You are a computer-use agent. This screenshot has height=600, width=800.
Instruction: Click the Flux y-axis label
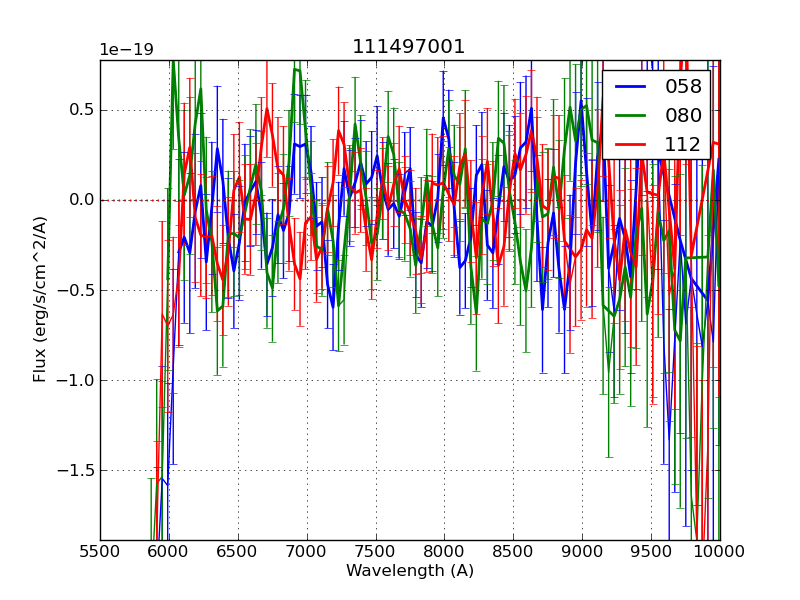[x=40, y=299]
